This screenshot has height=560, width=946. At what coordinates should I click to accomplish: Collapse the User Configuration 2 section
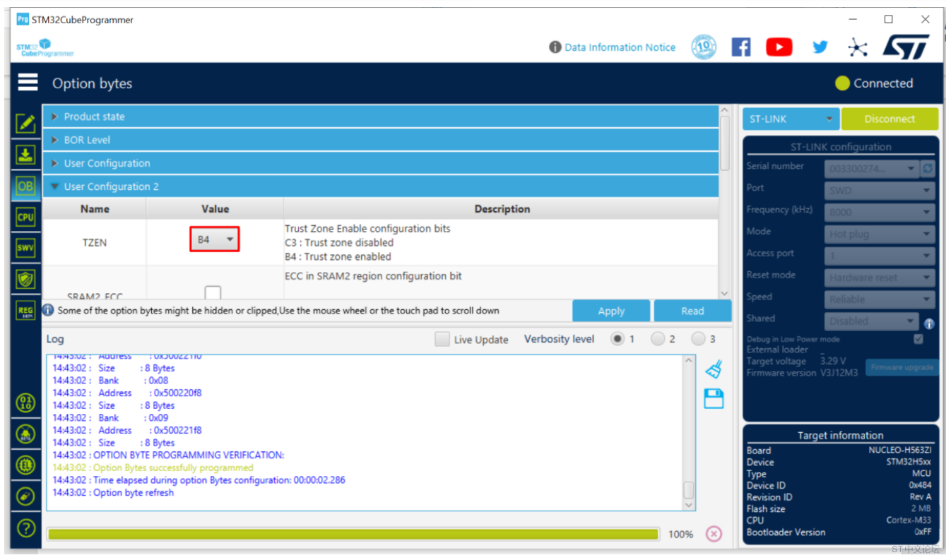pyautogui.click(x=380, y=186)
